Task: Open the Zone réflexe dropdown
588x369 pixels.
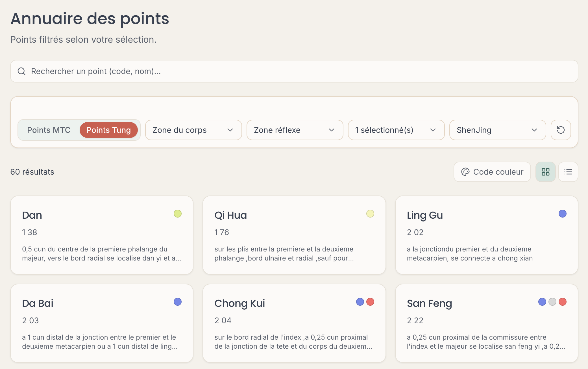Action: [x=295, y=130]
